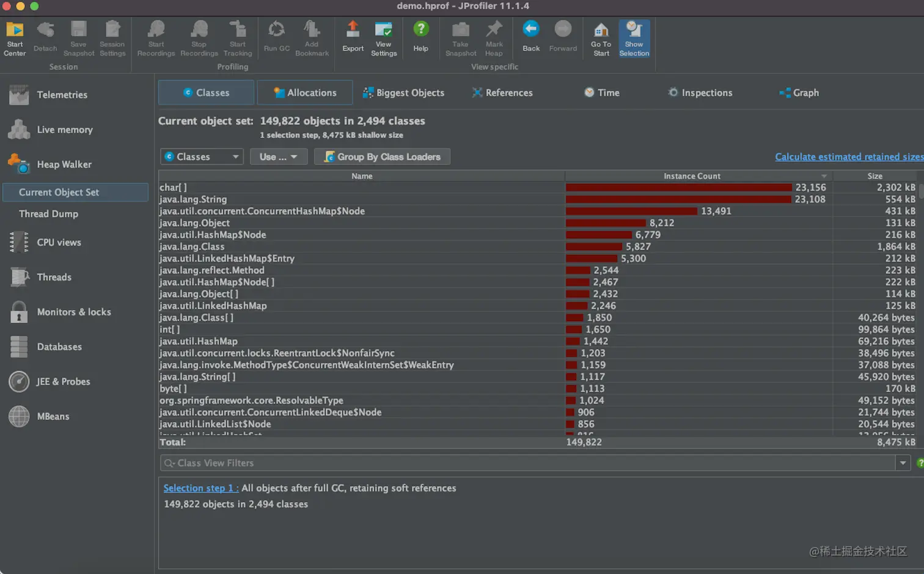Viewport: 924px width, 574px height.
Task: Switch to the References tab
Action: [502, 92]
